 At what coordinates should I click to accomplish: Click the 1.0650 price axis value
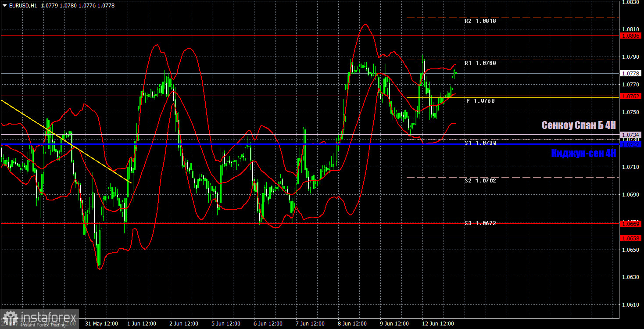coord(631,250)
